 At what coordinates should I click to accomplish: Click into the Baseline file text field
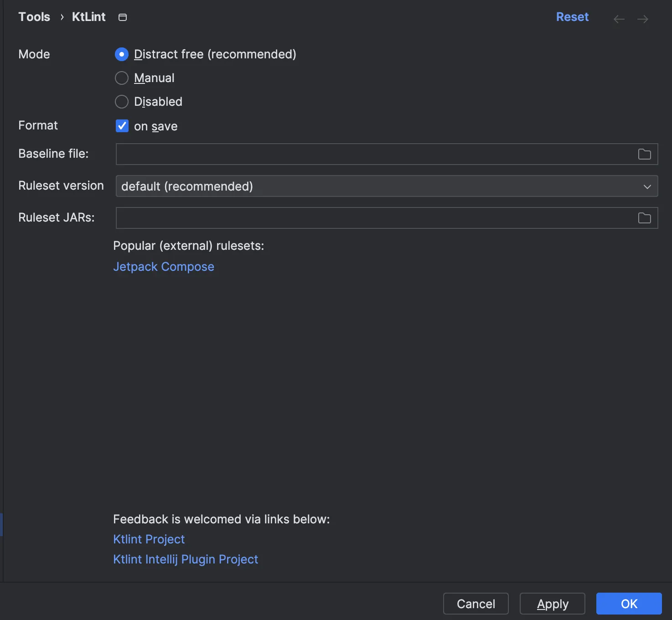tap(374, 154)
